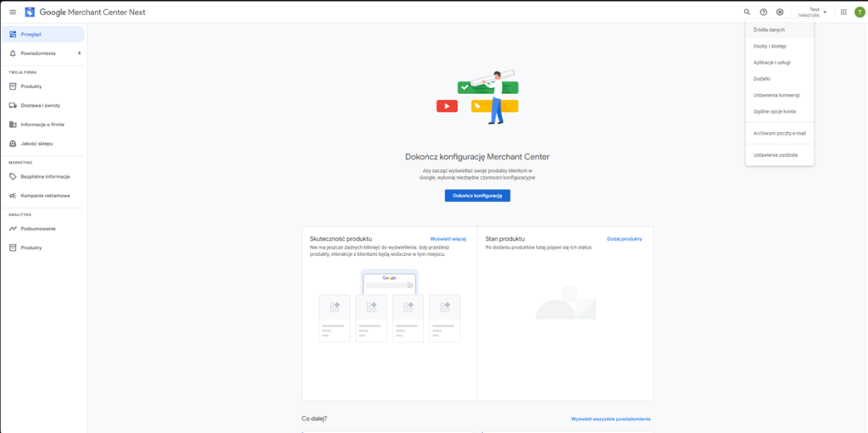Expand the Test account dropdown
The image size is (868, 433).
(x=813, y=12)
